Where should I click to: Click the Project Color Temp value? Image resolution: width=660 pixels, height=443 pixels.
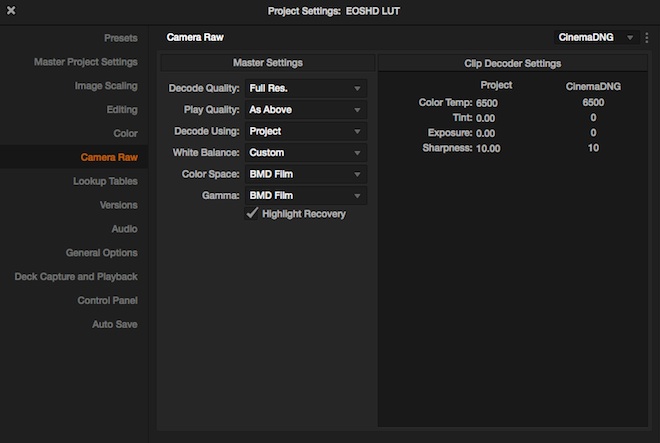(487, 103)
